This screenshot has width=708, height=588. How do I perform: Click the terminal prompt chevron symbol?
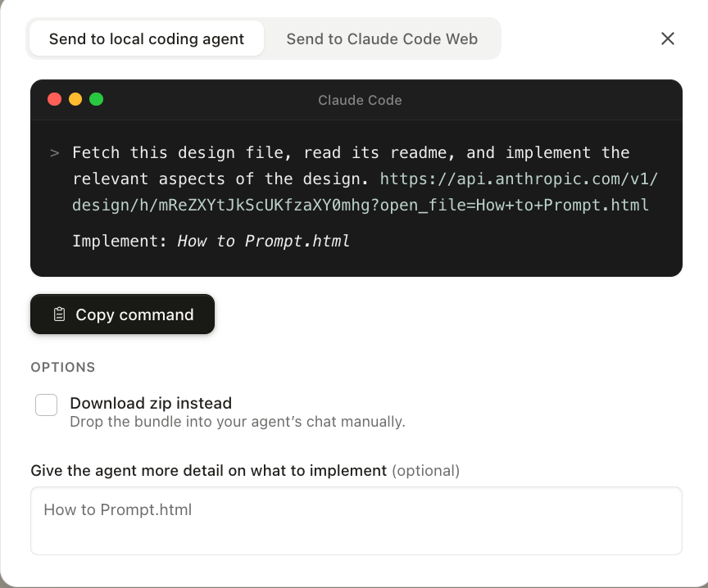pyautogui.click(x=55, y=153)
